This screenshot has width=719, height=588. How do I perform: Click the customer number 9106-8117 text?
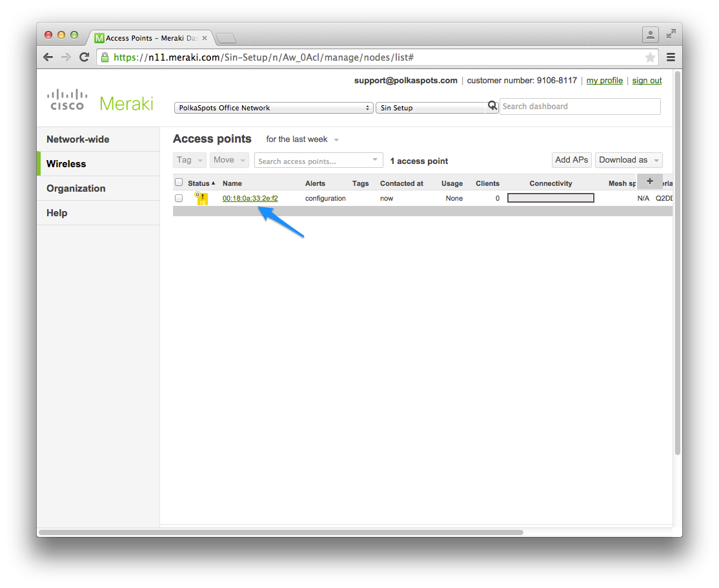click(522, 81)
